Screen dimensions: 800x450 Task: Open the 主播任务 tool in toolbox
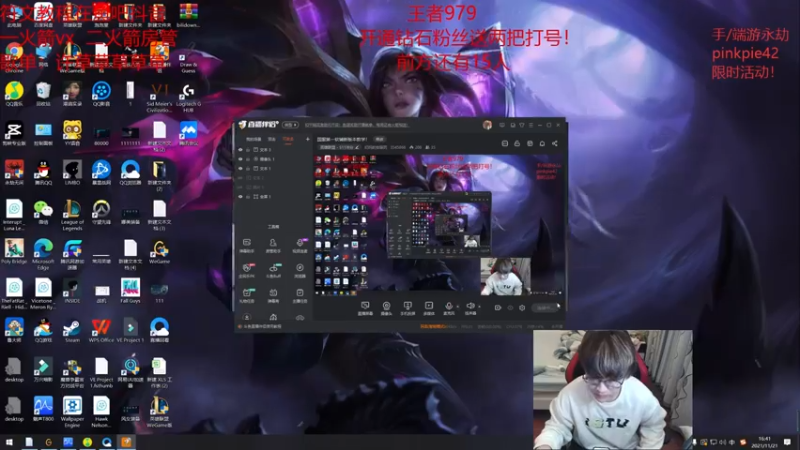click(299, 295)
